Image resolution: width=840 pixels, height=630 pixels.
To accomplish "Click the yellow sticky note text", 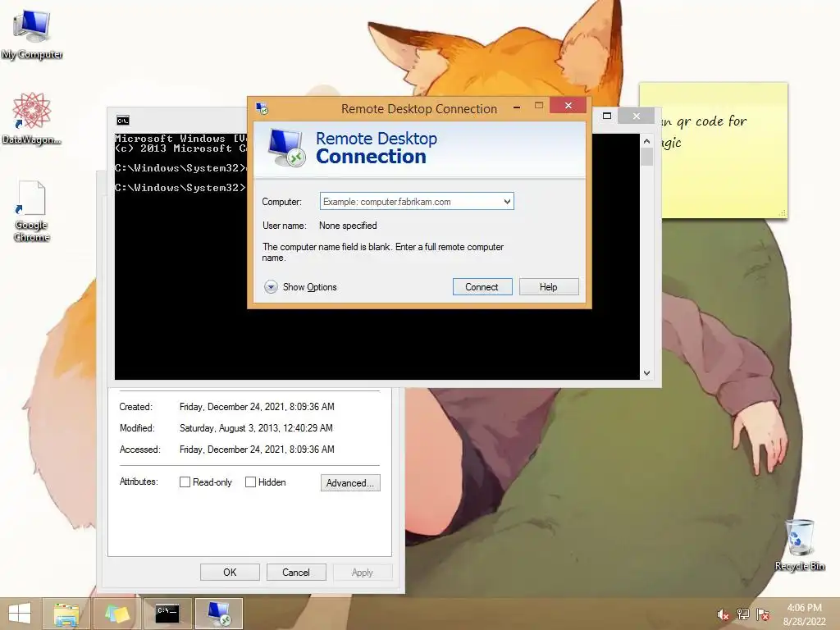I will [703, 131].
